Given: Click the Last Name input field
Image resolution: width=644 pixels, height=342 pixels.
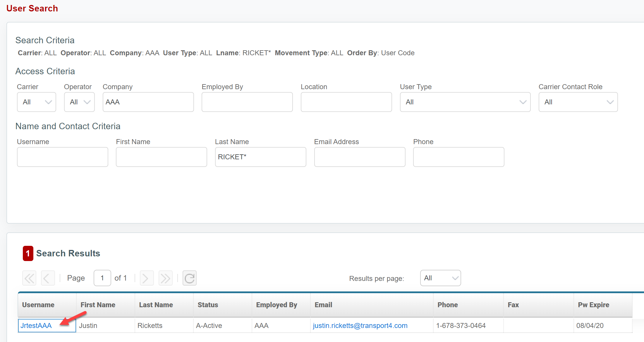Looking at the screenshot, I should click(x=260, y=157).
